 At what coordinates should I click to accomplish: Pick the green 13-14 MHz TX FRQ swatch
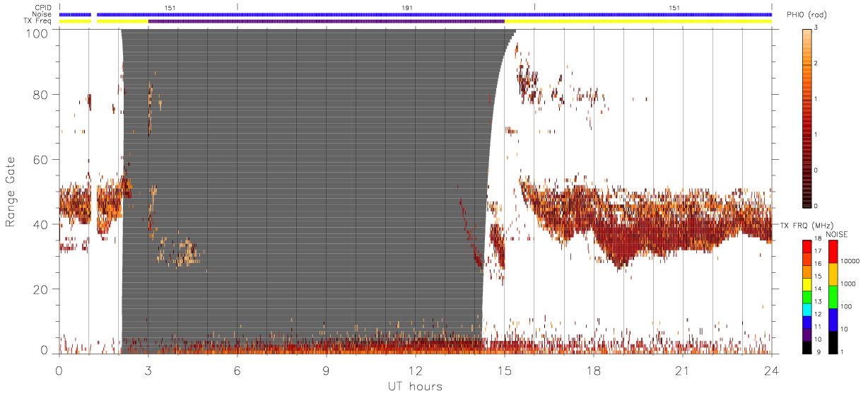tap(807, 296)
